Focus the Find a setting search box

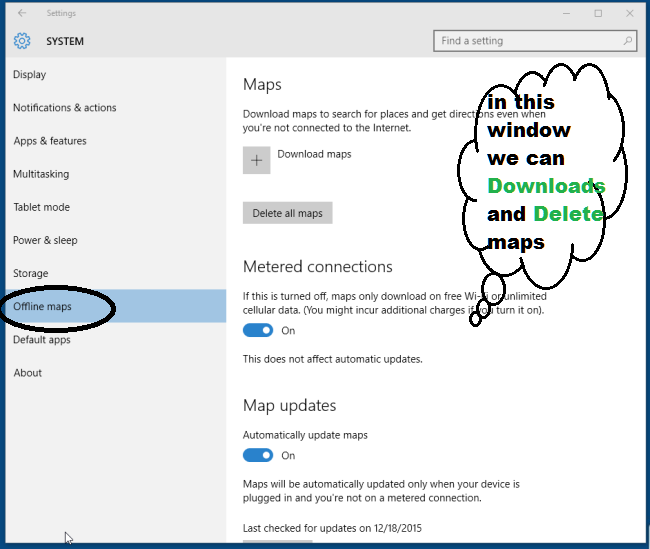535,41
